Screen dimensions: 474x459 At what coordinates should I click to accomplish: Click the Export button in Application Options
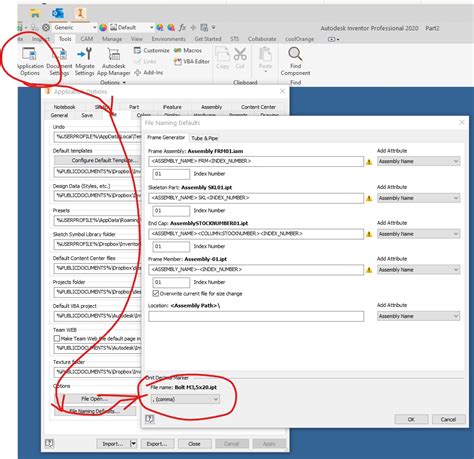[x=157, y=444]
